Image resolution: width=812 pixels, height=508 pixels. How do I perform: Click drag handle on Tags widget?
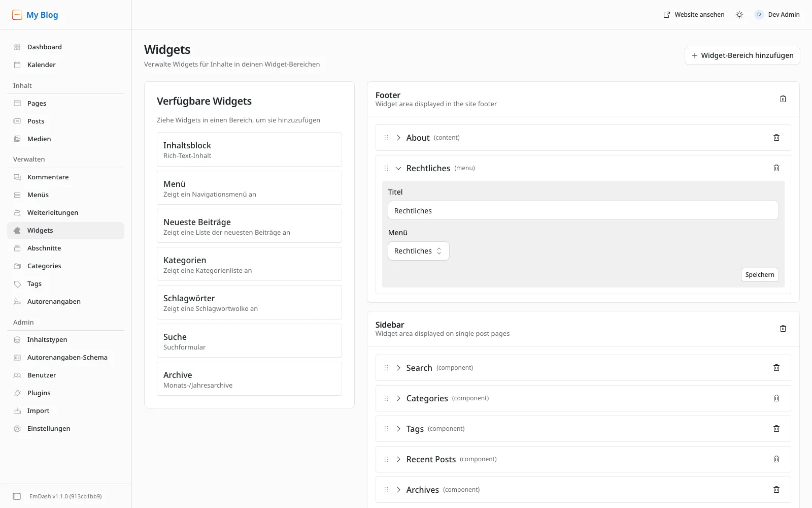pyautogui.click(x=386, y=429)
